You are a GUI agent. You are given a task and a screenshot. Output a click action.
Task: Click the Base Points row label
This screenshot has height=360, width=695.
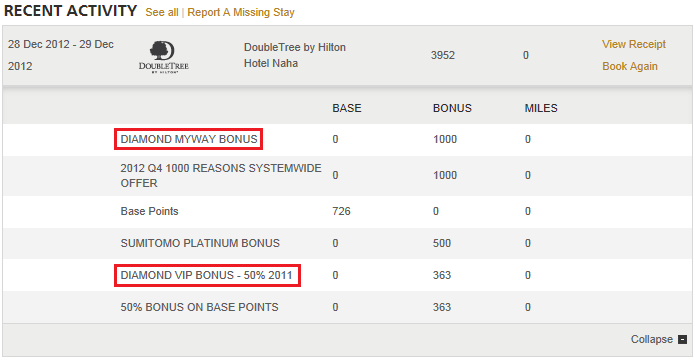point(149,211)
